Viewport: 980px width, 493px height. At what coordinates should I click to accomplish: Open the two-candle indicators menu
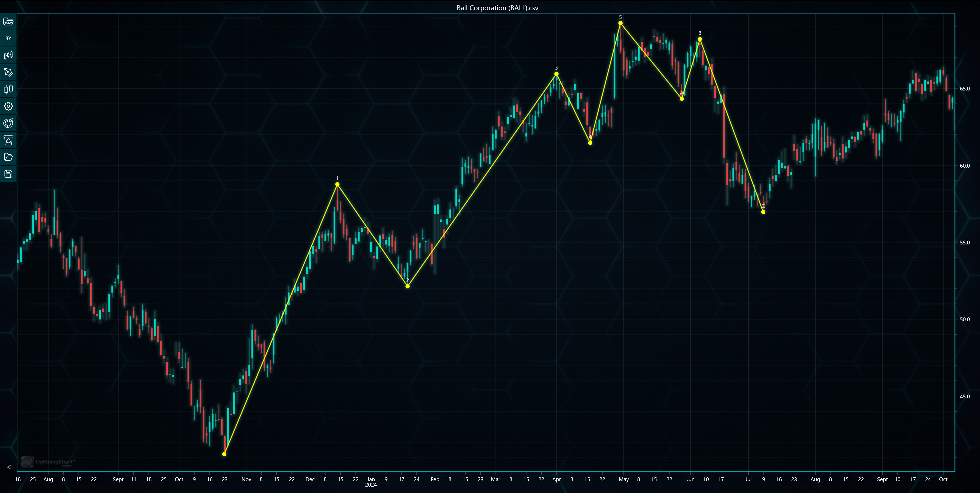pyautogui.click(x=8, y=89)
